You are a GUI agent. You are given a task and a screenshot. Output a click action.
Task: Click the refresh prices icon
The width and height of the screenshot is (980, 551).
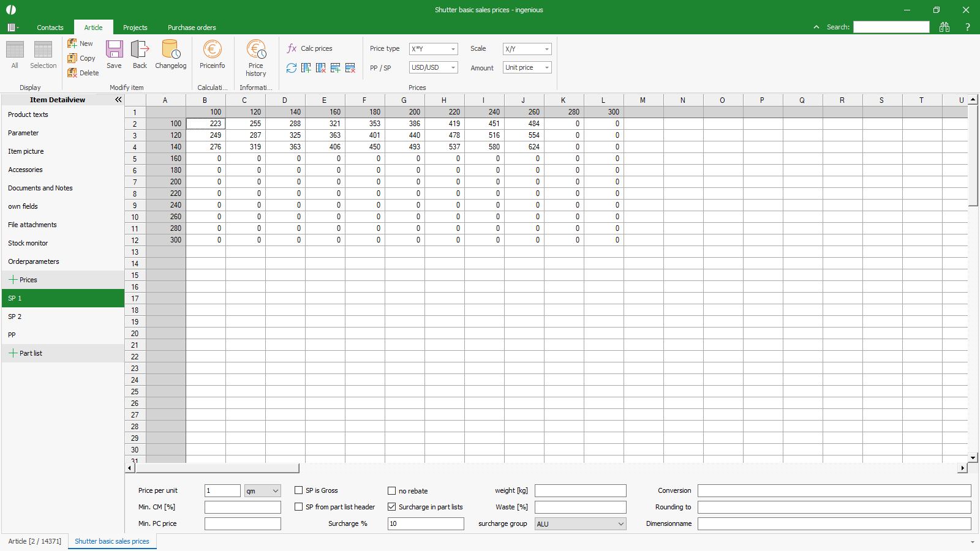[292, 68]
